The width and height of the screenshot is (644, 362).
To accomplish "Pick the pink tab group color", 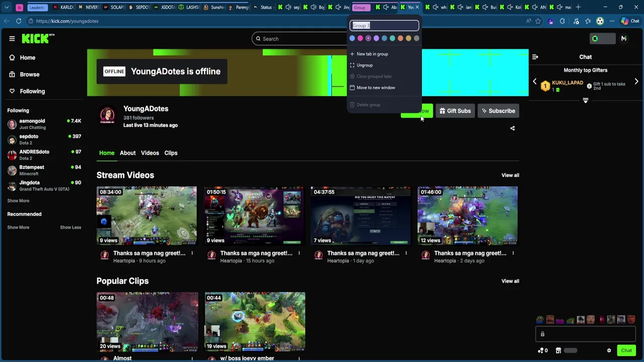I will pyautogui.click(x=360, y=38).
